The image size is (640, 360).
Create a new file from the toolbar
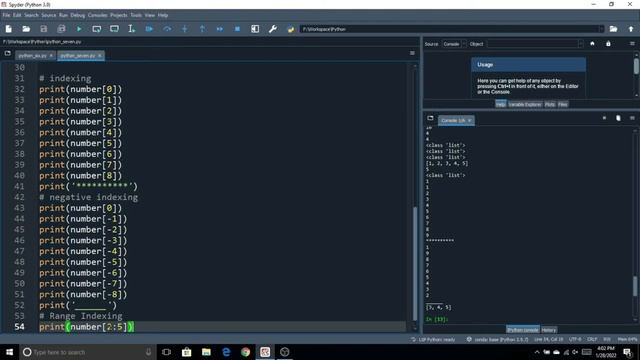(x=9, y=29)
